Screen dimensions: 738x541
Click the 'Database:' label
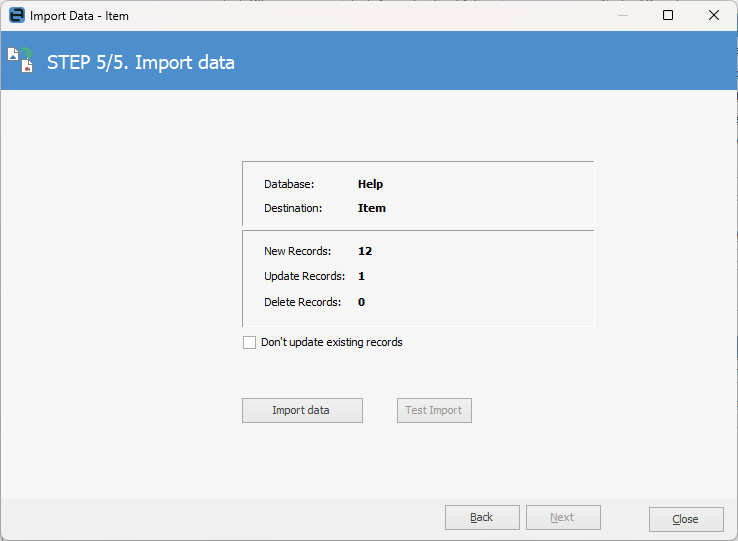pyautogui.click(x=289, y=184)
